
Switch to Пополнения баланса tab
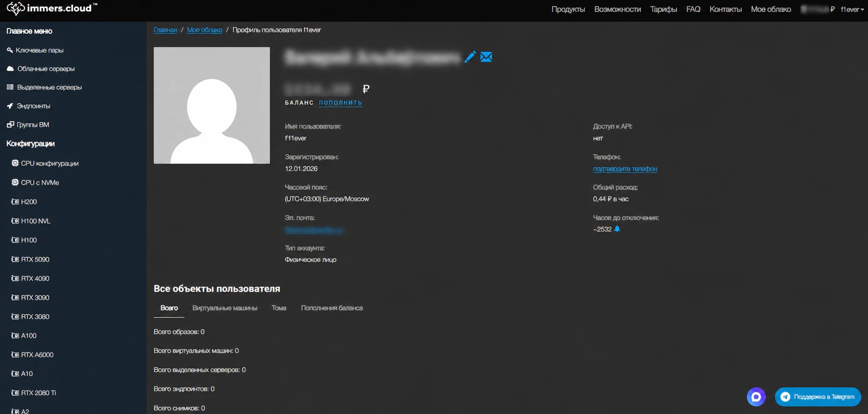coord(332,308)
